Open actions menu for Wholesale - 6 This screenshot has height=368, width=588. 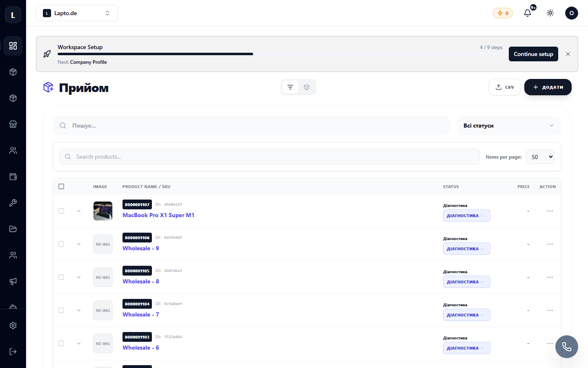[550, 343]
